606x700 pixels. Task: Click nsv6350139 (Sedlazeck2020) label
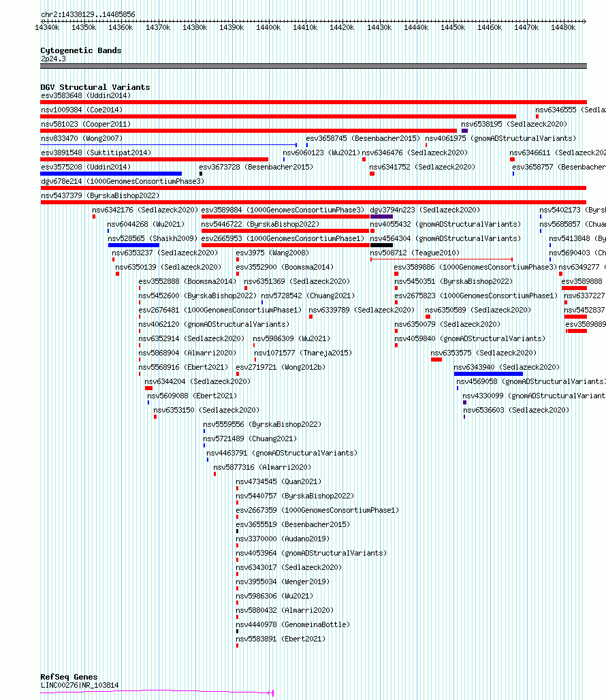168,267
